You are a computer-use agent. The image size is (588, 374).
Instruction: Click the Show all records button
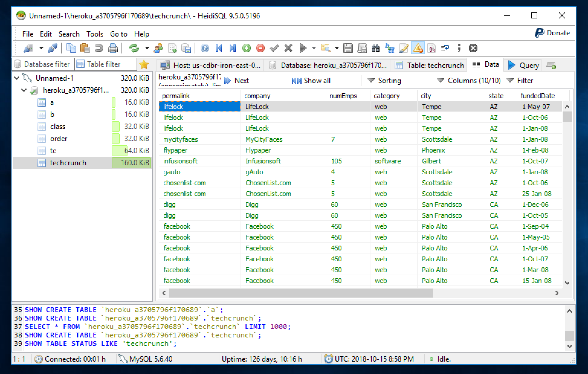[311, 81]
